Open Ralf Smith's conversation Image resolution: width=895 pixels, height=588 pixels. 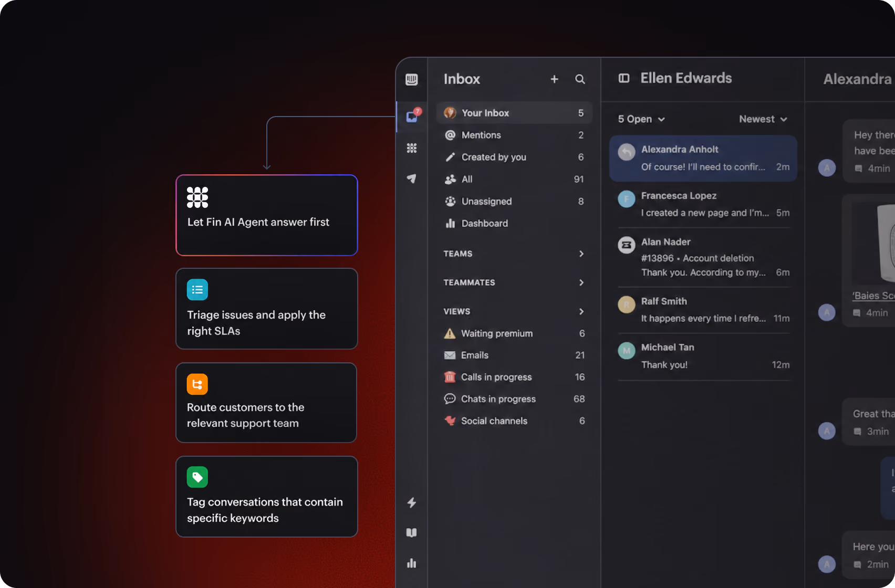703,310
